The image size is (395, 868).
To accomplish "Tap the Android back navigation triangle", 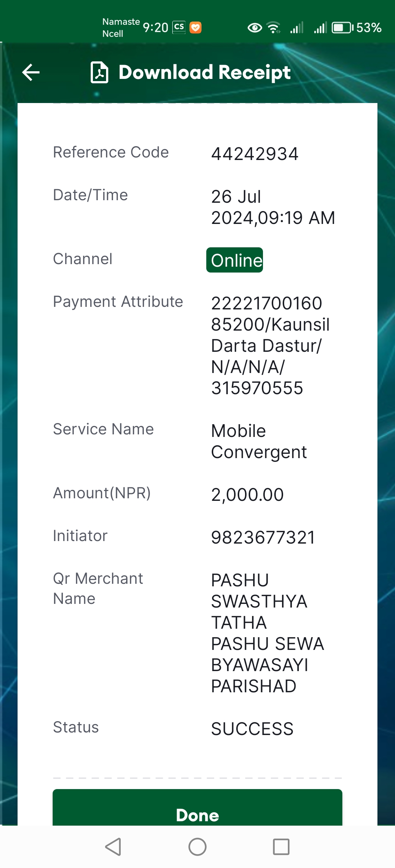I will pos(113,847).
